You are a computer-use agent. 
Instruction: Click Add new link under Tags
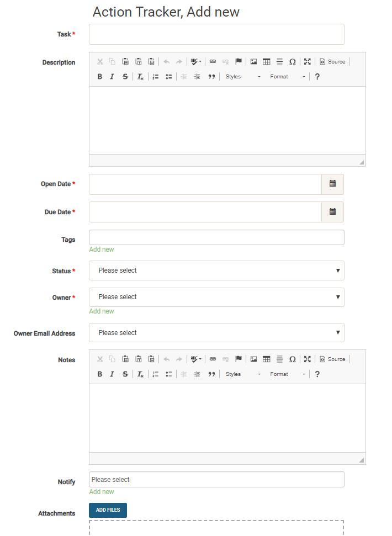click(102, 250)
